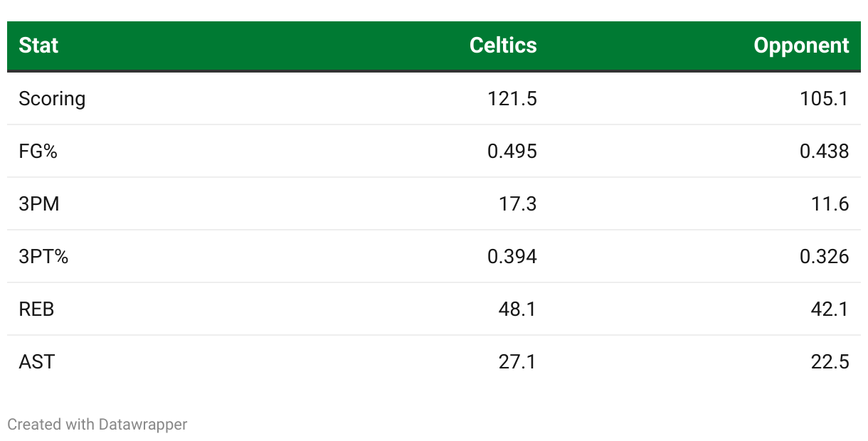The width and height of the screenshot is (868, 441).
Task: Select the FG% row label
Action: click(x=38, y=151)
